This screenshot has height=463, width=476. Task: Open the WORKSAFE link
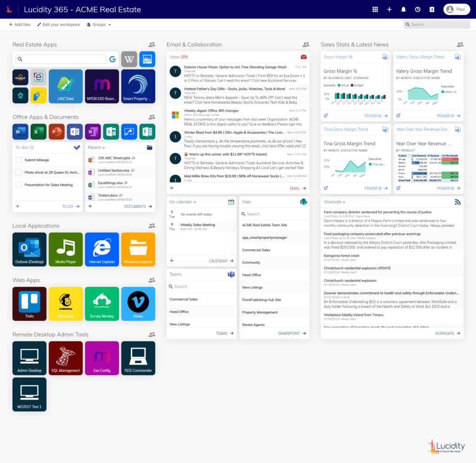click(x=448, y=333)
